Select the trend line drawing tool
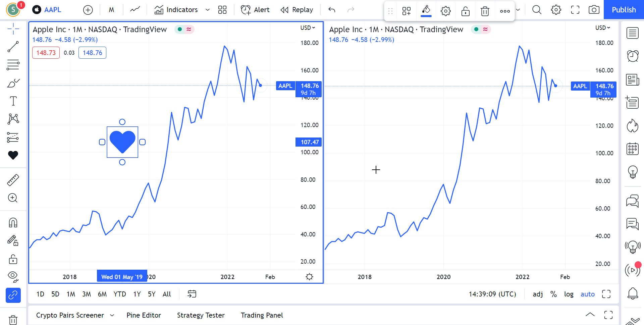 13,47
